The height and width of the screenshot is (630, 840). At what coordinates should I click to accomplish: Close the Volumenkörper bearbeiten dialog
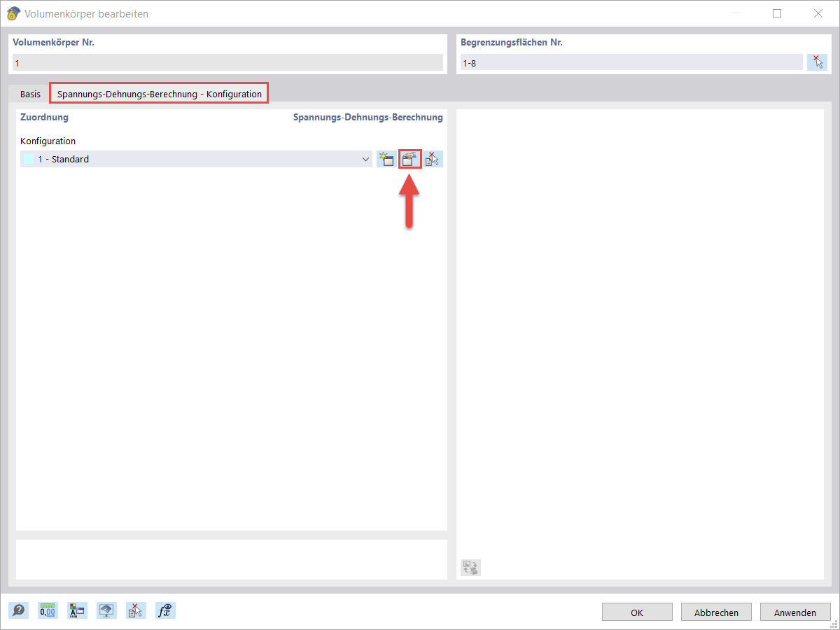click(818, 13)
